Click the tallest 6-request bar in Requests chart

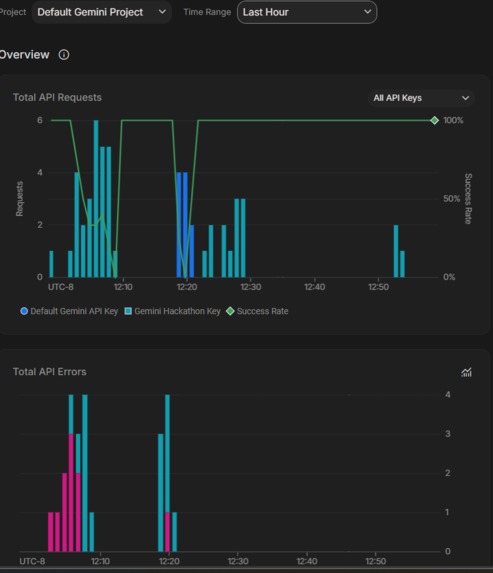click(x=96, y=198)
